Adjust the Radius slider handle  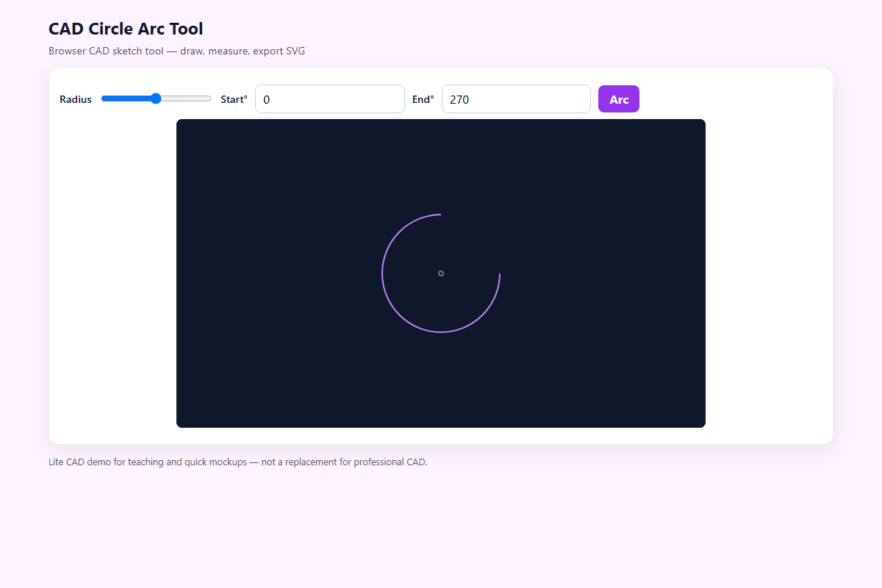[156, 98]
